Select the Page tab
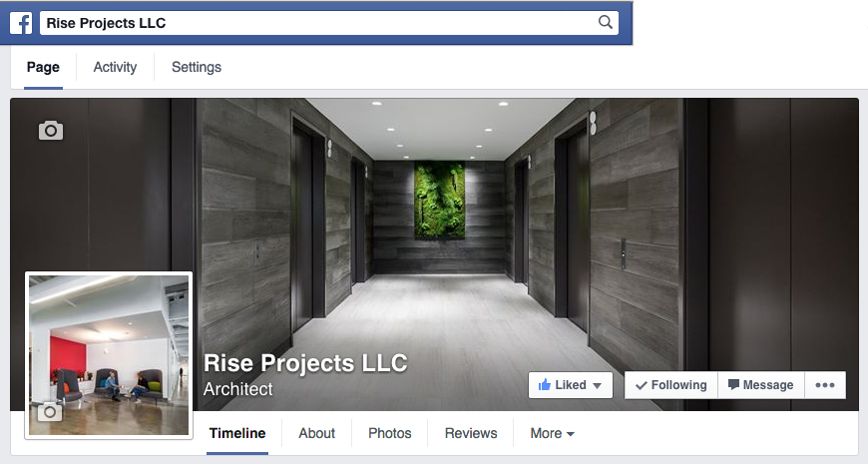The image size is (868, 464). 43,67
